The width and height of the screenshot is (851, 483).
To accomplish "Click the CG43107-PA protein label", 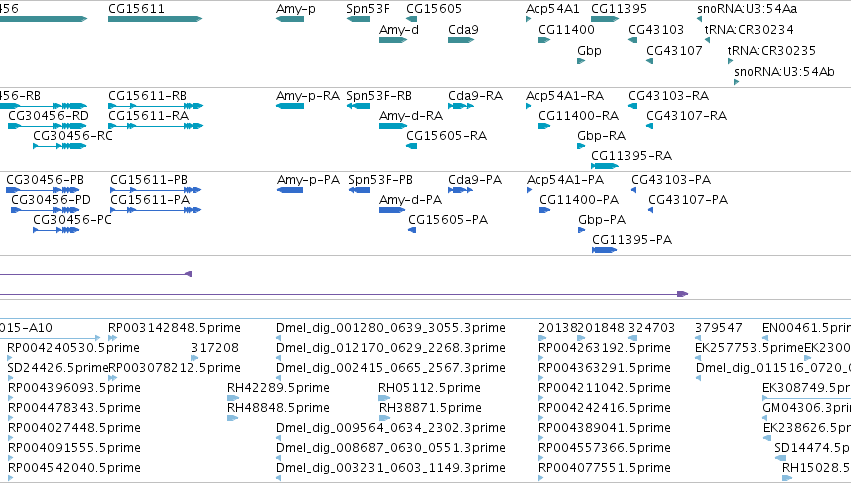I will (x=688, y=200).
